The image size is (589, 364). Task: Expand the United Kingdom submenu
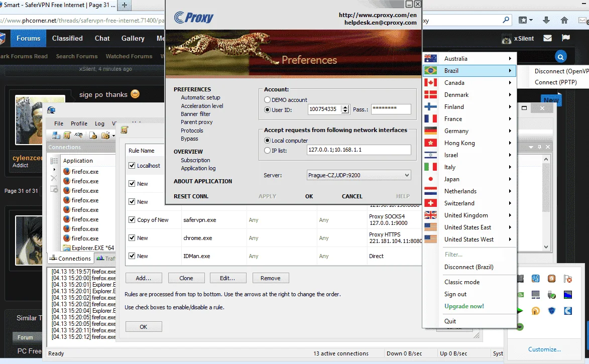[469, 215]
